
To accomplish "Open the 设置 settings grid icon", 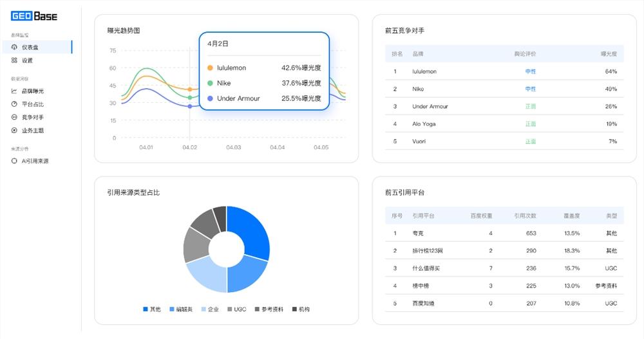I will [14, 60].
